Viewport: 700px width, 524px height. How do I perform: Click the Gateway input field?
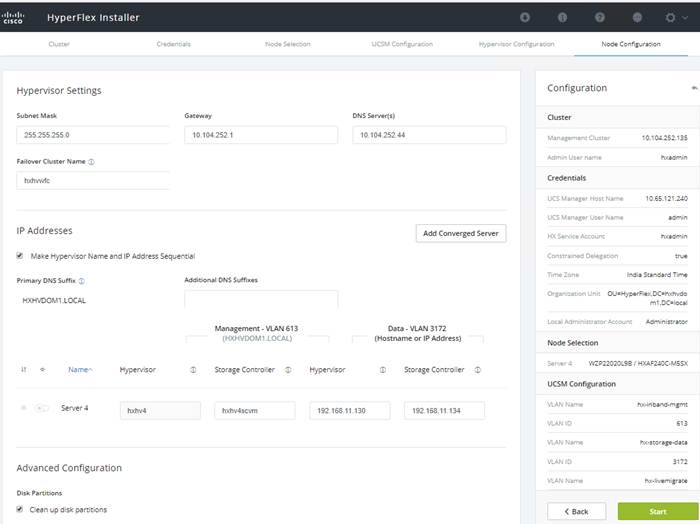click(x=261, y=135)
